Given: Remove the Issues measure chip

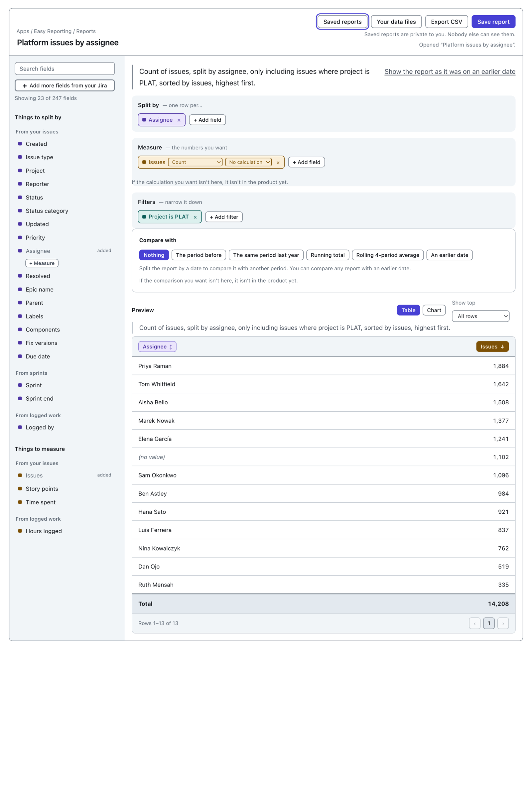Looking at the screenshot, I should pyautogui.click(x=278, y=163).
